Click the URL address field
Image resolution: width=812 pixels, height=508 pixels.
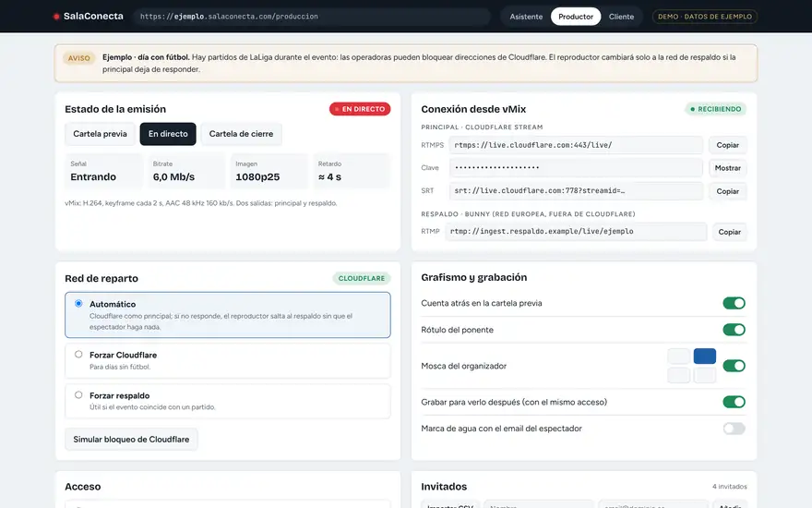pyautogui.click(x=311, y=17)
